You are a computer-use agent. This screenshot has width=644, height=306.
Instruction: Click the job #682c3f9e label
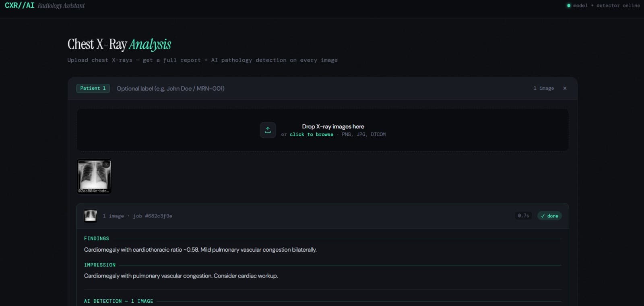[153, 216]
